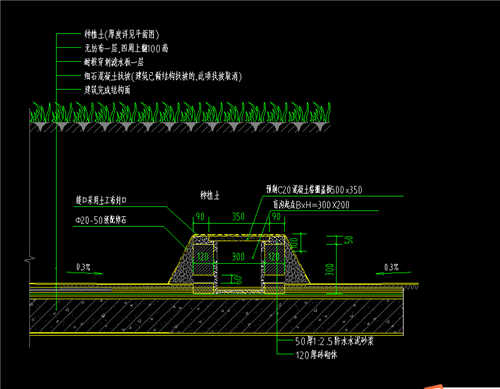The width and height of the screenshot is (500, 389).
Task: Select the left 90 dimension text
Action: point(200,217)
